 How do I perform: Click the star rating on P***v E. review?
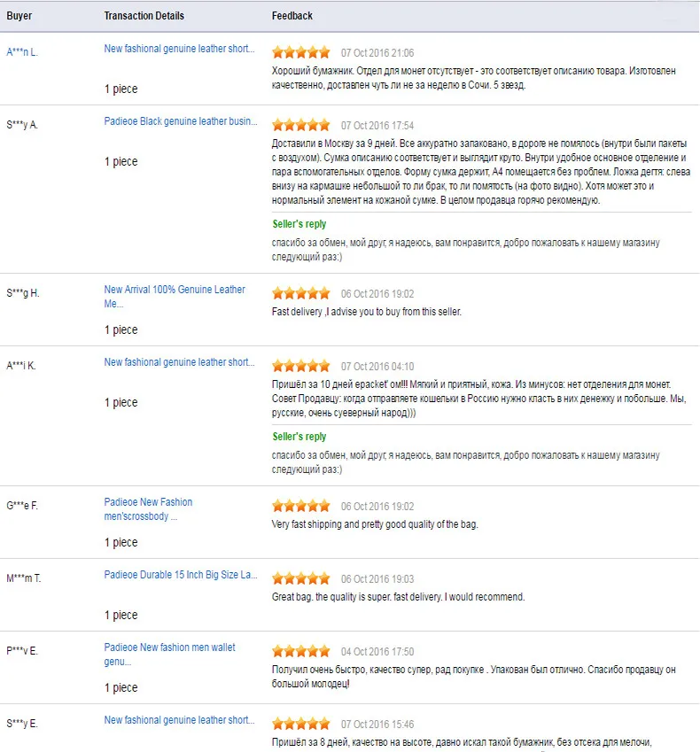tap(300, 651)
